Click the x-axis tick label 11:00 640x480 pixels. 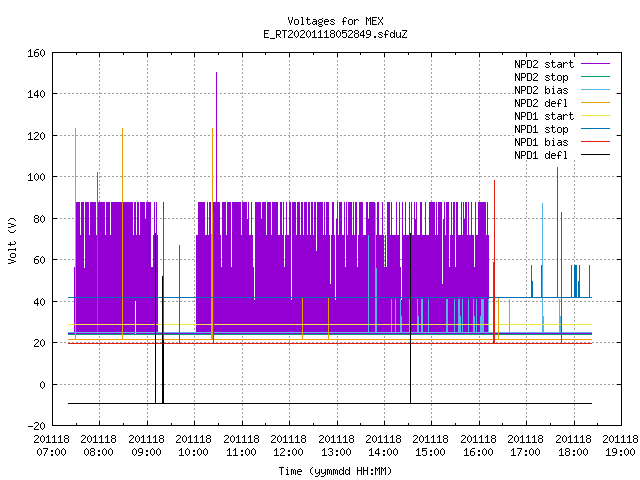[241, 452]
